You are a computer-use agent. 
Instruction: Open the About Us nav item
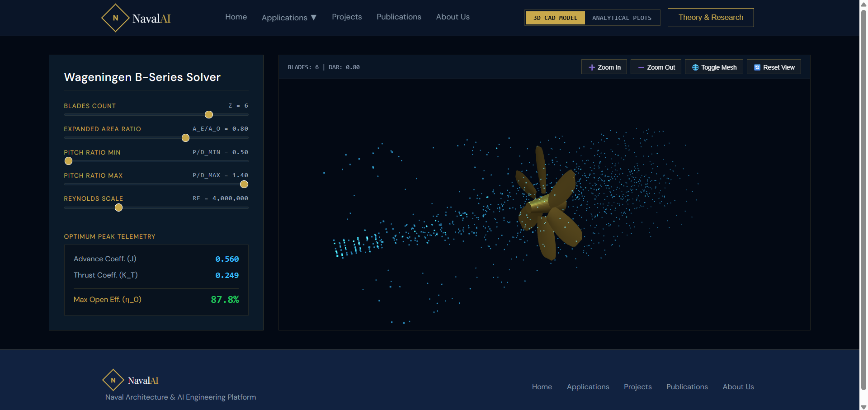pos(453,17)
